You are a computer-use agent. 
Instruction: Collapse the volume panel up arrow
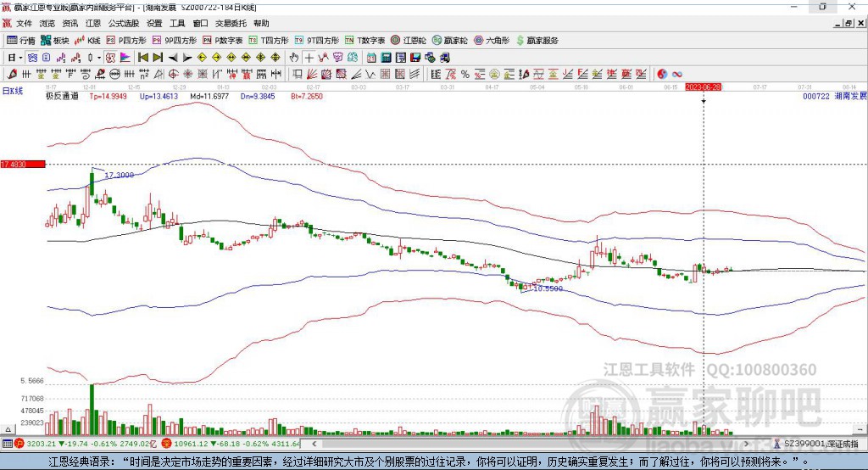point(8,429)
